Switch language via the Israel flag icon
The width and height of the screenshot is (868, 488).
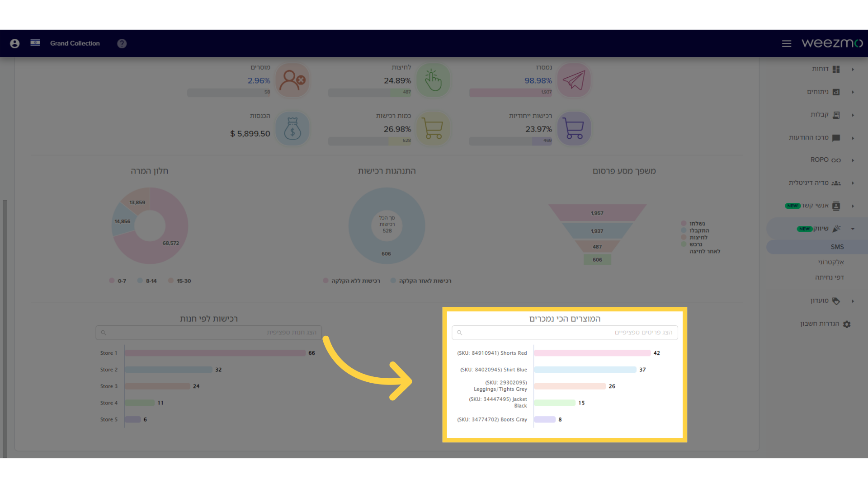(35, 42)
